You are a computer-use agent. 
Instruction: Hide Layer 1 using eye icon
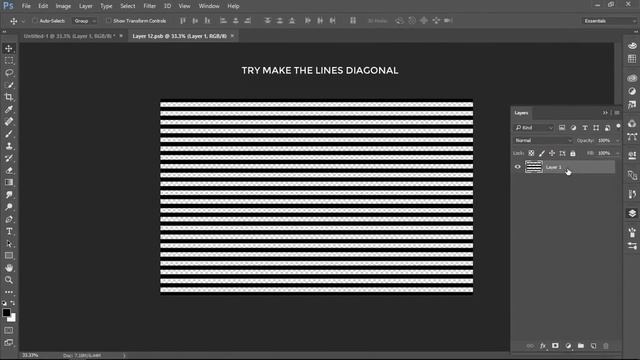coord(518,167)
